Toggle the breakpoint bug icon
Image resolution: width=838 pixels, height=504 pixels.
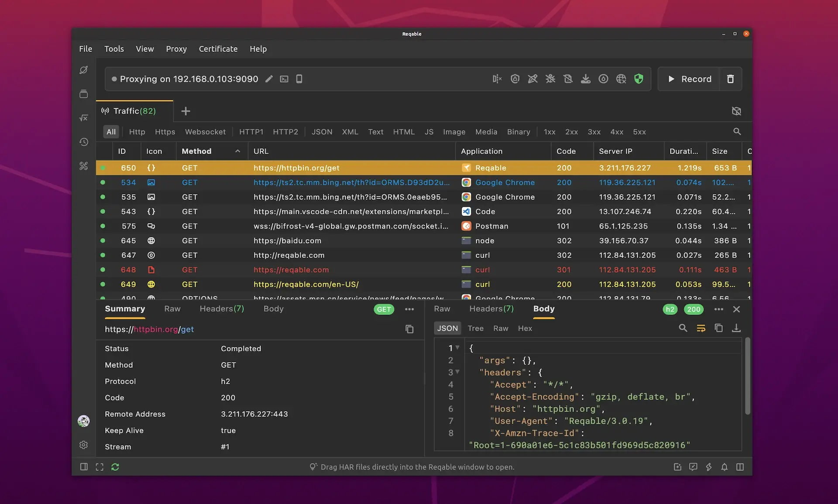click(x=550, y=79)
